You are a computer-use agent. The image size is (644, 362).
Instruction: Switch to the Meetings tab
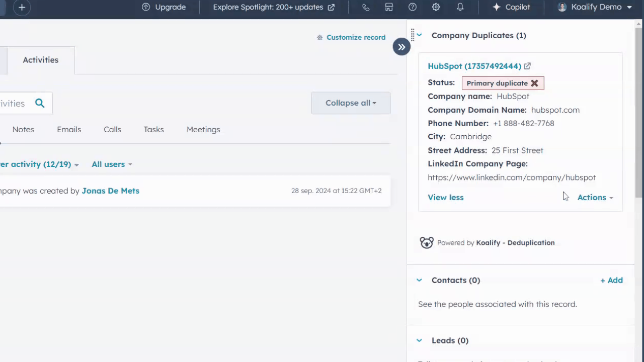(203, 129)
